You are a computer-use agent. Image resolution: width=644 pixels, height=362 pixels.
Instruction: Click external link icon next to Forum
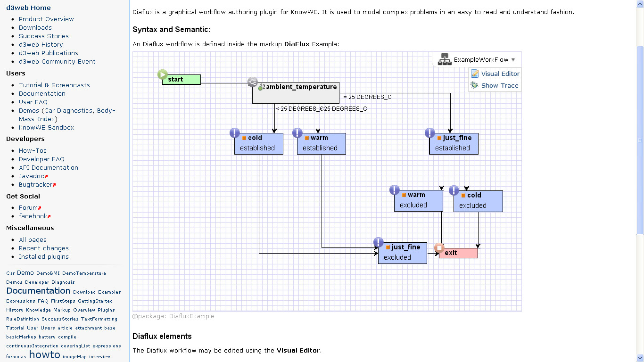(40, 208)
